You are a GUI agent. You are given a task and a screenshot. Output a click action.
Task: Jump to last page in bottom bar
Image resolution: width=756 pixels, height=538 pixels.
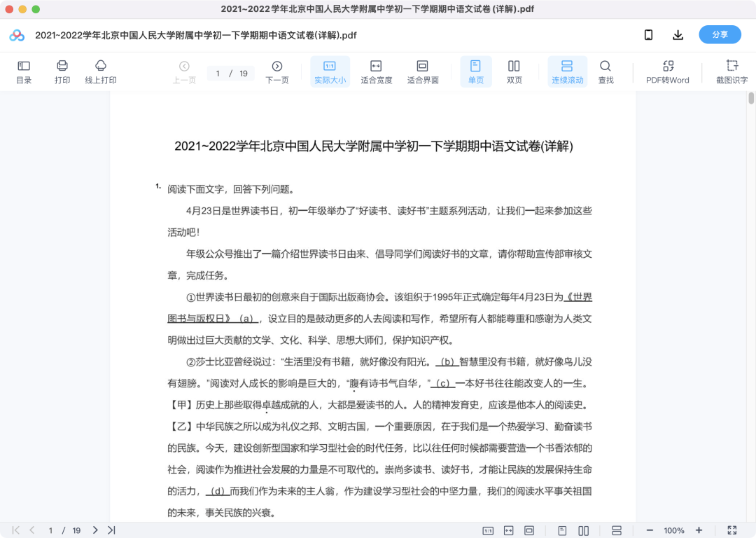tap(111, 530)
